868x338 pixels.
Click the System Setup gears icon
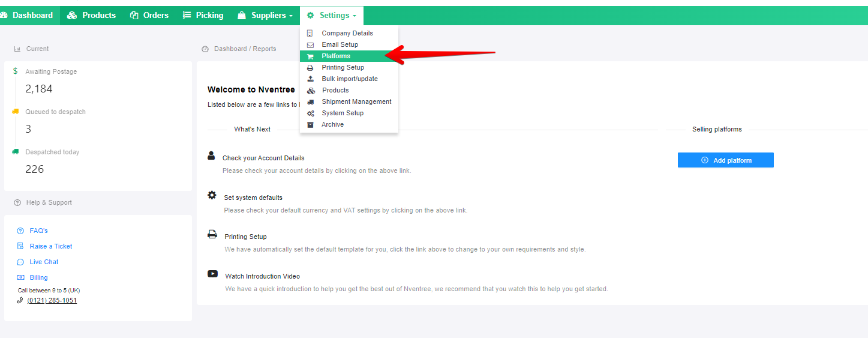pos(310,113)
